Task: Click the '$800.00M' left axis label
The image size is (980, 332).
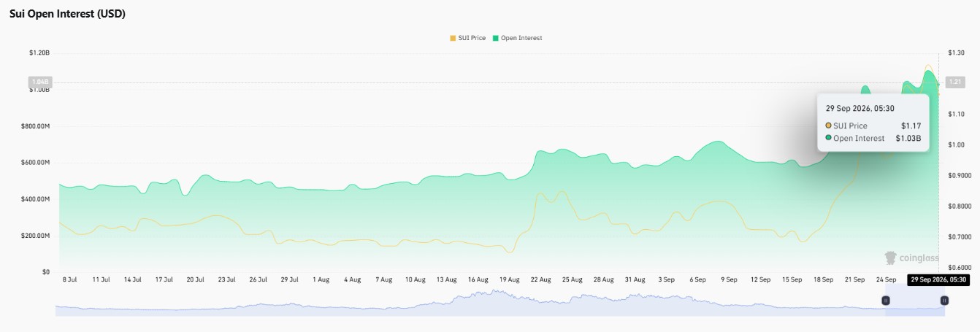Action: click(x=35, y=126)
